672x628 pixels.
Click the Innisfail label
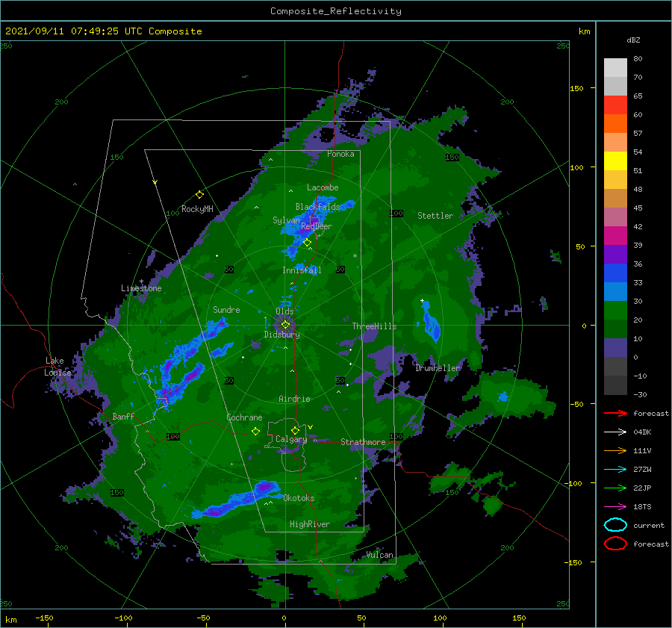pos(302,270)
